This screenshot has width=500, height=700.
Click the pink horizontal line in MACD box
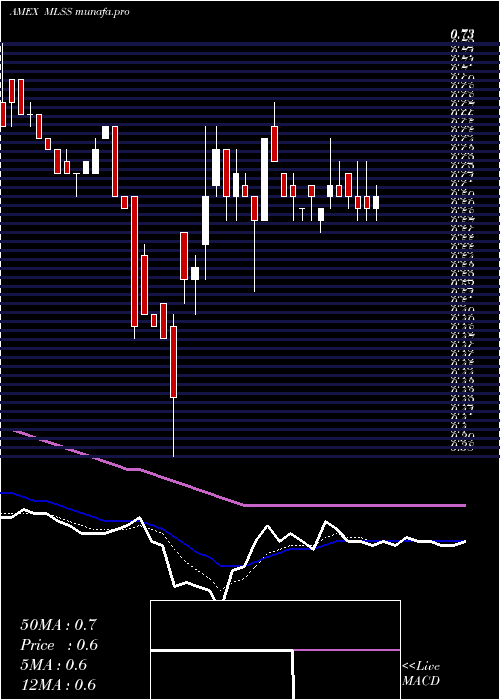pos(346,650)
